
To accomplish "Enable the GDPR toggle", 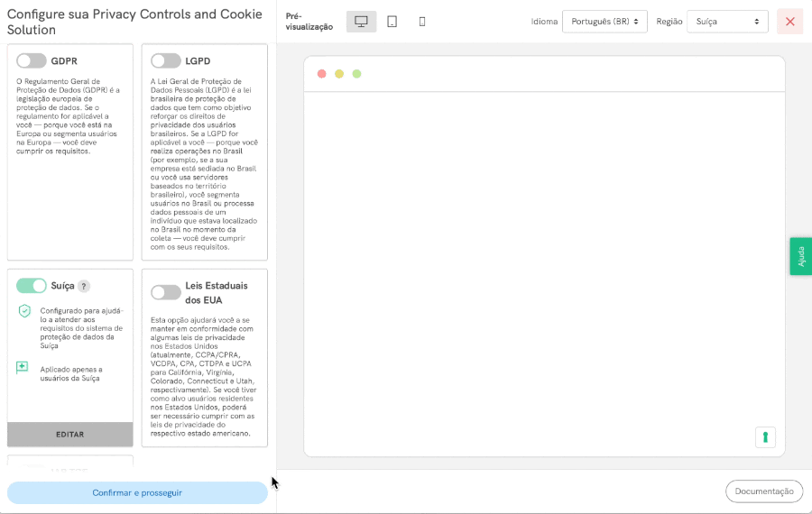I will 32,60.
